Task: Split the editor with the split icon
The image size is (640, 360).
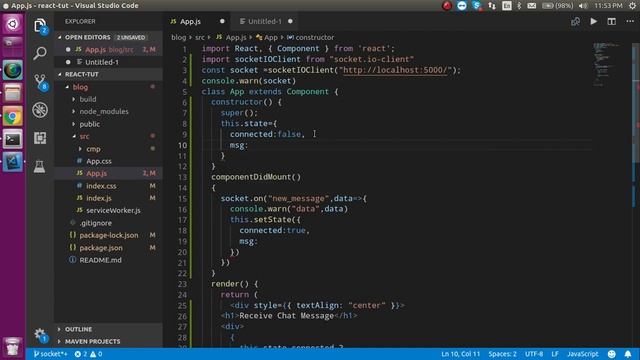Action: [x=611, y=21]
